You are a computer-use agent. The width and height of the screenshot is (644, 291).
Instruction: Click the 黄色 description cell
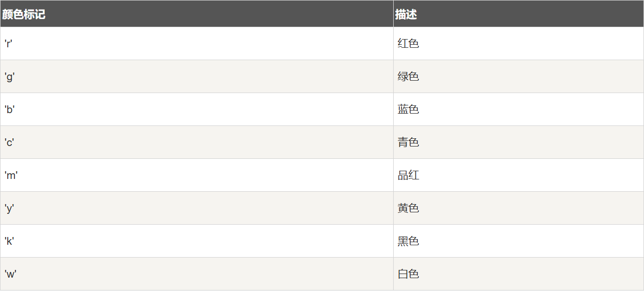[x=409, y=208]
